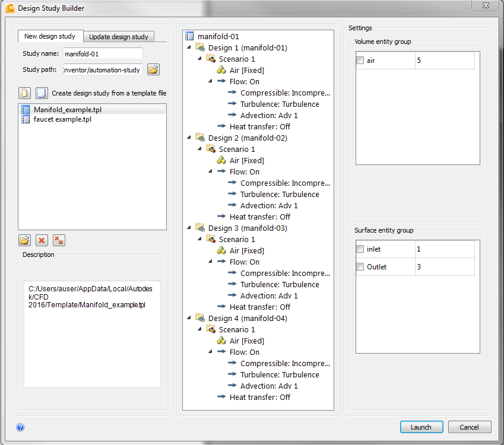
Task: Switch to the Update design study tab
Action: click(x=119, y=37)
